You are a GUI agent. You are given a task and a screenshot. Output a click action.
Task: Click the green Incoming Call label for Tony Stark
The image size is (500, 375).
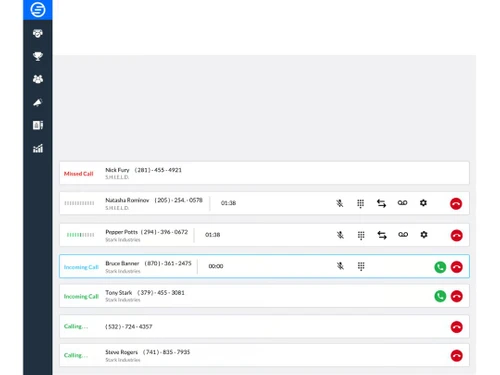point(81,296)
